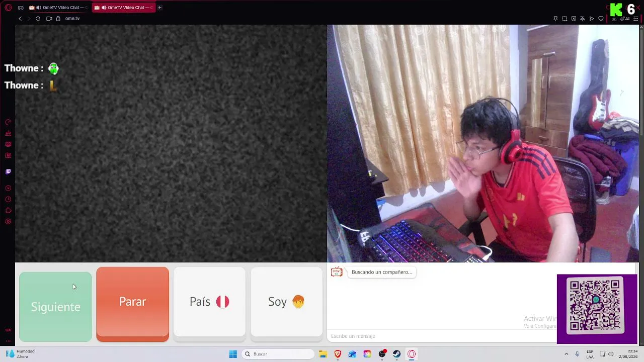Open Brave browser from the taskbar
This screenshot has width=644, height=362.
tap(338, 354)
